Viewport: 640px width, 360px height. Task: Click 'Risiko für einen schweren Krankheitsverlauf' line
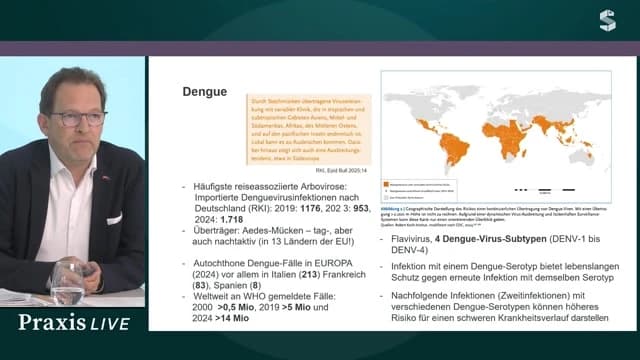[500, 318]
